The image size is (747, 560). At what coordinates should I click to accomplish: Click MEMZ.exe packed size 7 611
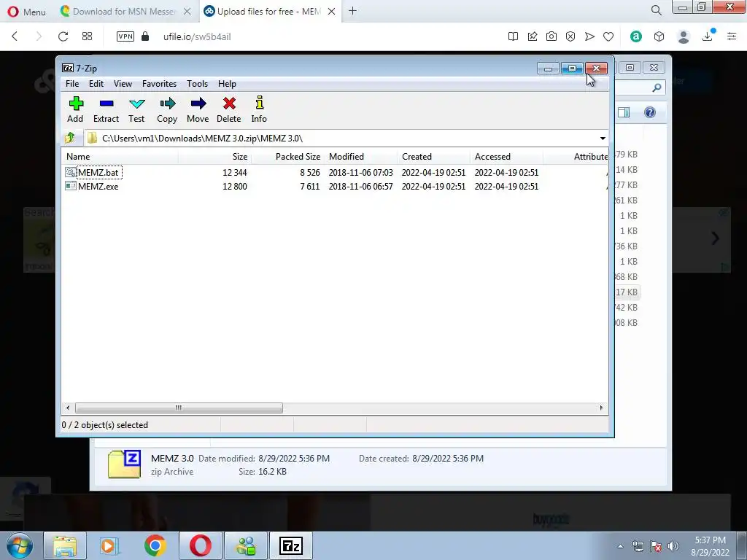pyautogui.click(x=309, y=186)
